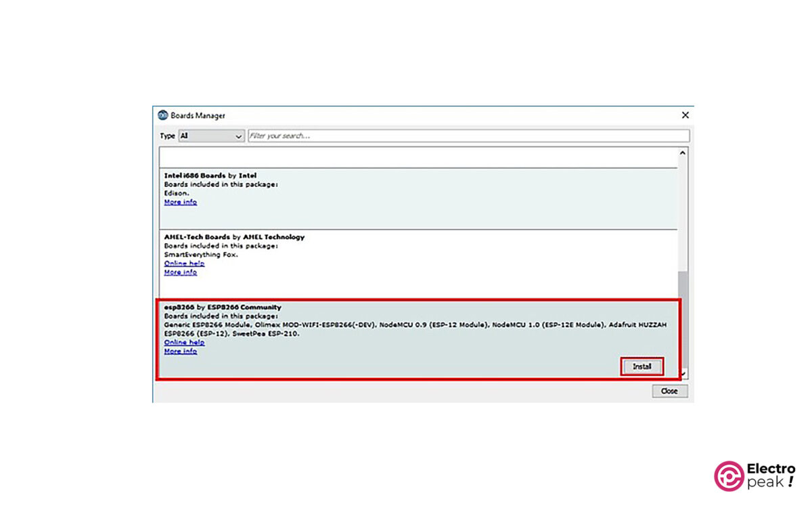Open the Type dropdown showing All
812x508 pixels.
210,136
